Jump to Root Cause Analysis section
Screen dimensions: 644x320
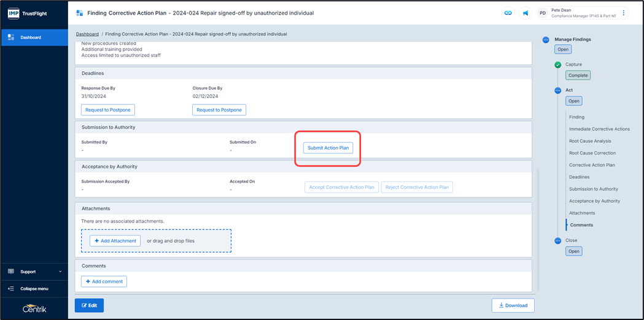coord(589,141)
